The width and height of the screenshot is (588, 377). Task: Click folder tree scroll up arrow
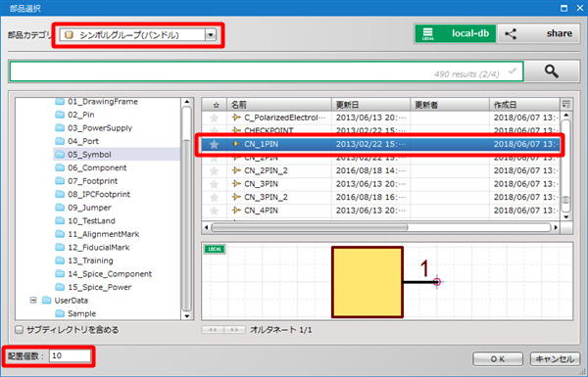click(x=187, y=102)
